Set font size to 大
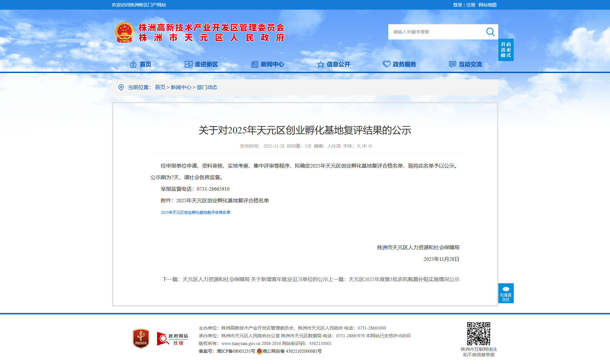This screenshot has height=364, width=610. click(359, 146)
